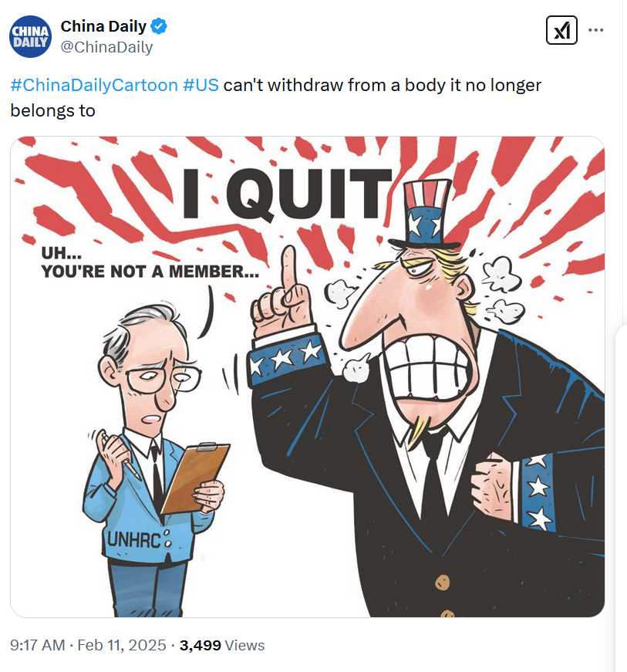This screenshot has height=672, width=627.
Task: Open the #US hashtag
Action: (201, 85)
